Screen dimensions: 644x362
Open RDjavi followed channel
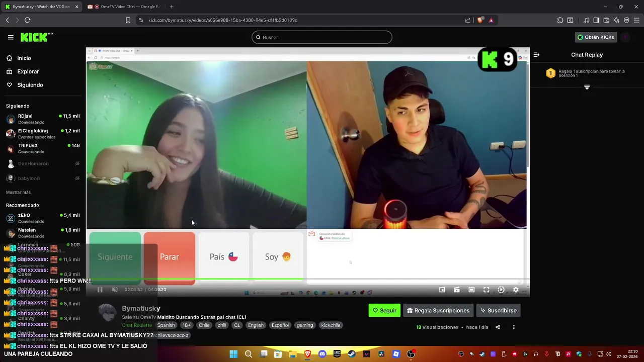(42, 119)
